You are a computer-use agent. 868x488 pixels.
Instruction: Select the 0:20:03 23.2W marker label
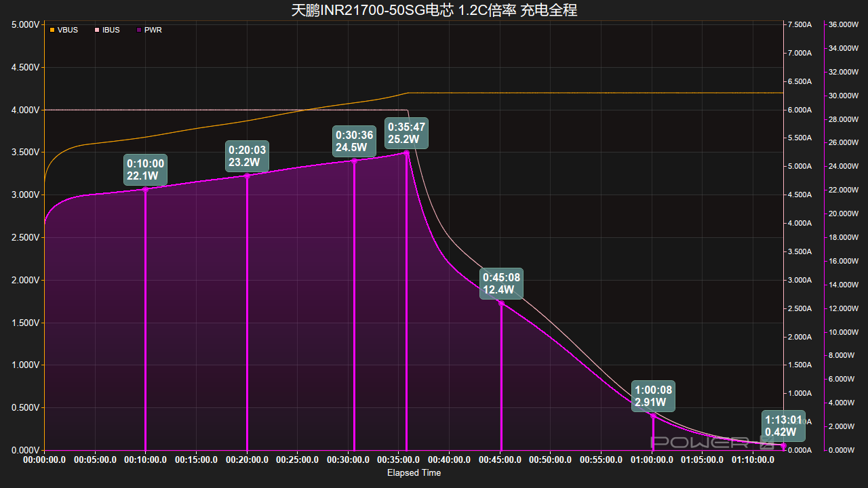point(248,156)
